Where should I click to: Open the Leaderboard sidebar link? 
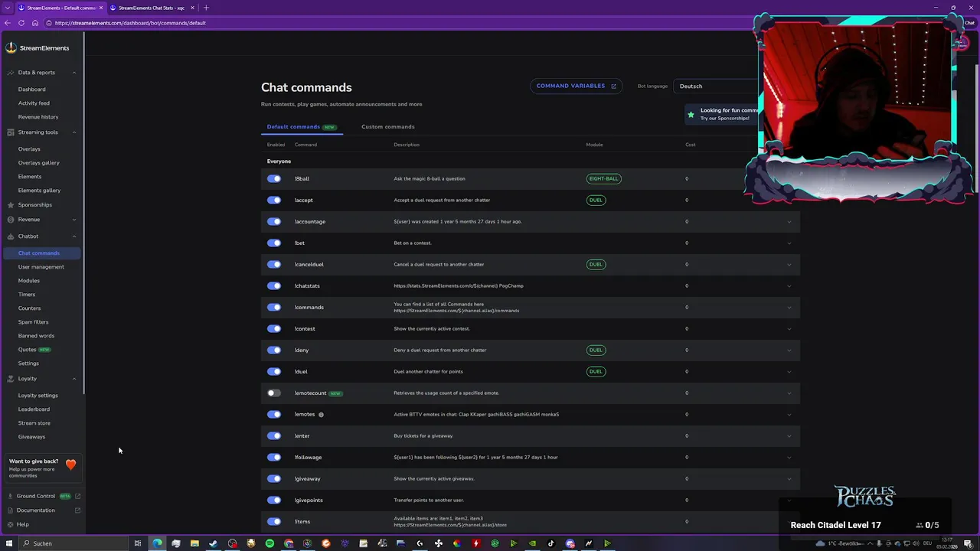click(34, 409)
